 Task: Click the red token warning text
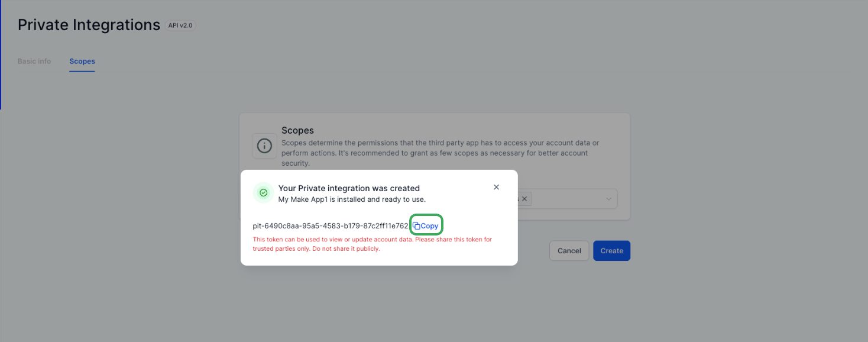coord(373,244)
